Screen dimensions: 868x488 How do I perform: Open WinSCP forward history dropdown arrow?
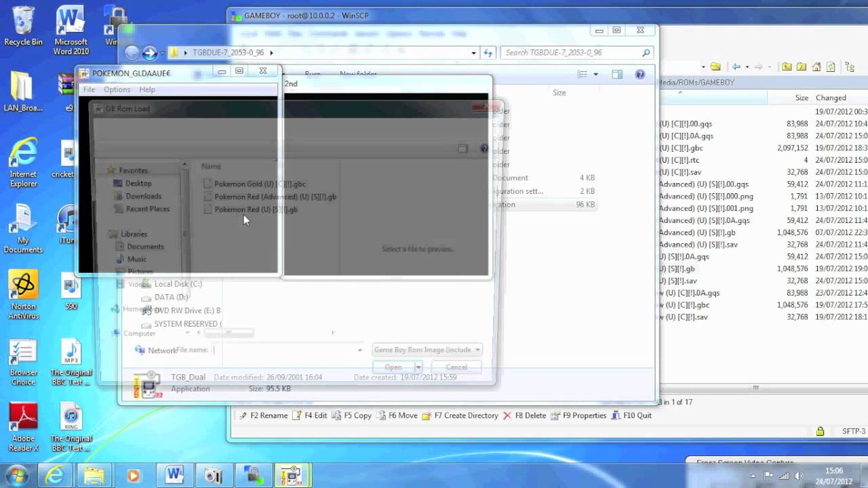[769, 66]
